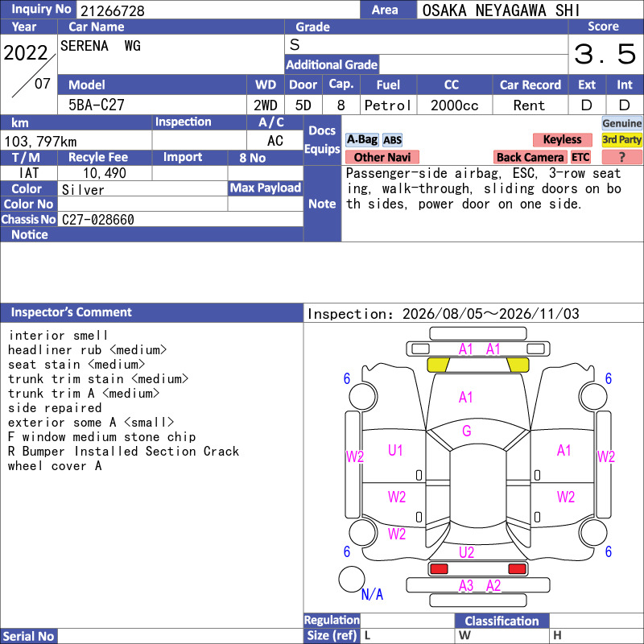Click the Car Record value Rent
This screenshot has width=644, height=644.
pos(529,105)
